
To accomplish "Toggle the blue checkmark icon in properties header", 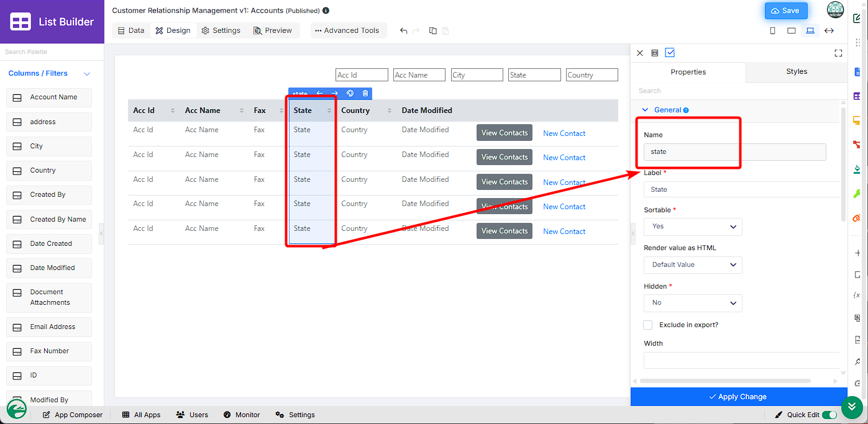I will point(670,53).
